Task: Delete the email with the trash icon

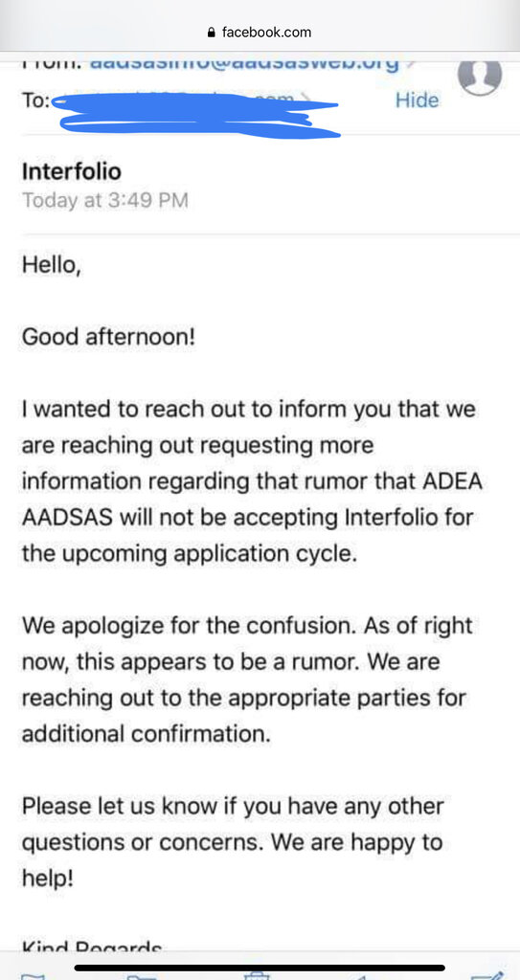Action: click(257, 975)
